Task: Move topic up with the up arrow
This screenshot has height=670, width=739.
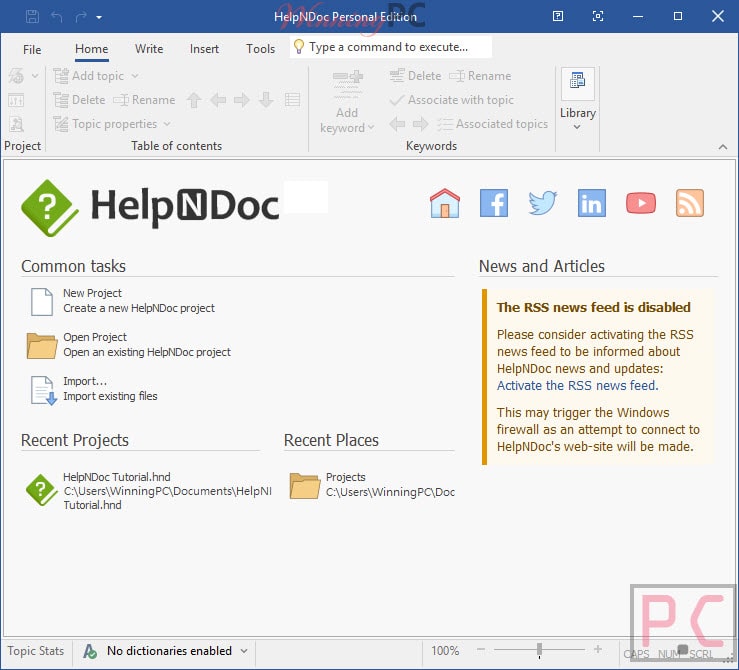Action: 194,100
